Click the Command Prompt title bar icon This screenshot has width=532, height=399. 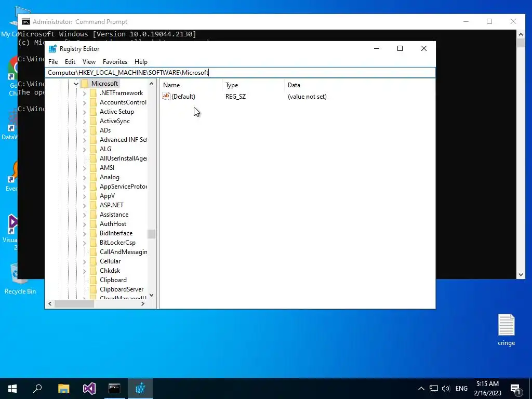coord(26,22)
